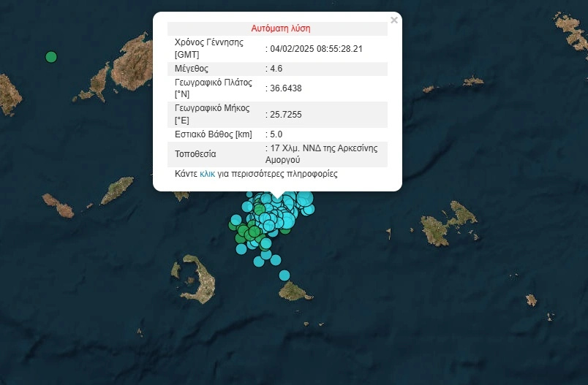588x385 pixels.
Task: Click the second-southernmost cyan marker below cluster
Action: click(x=276, y=259)
